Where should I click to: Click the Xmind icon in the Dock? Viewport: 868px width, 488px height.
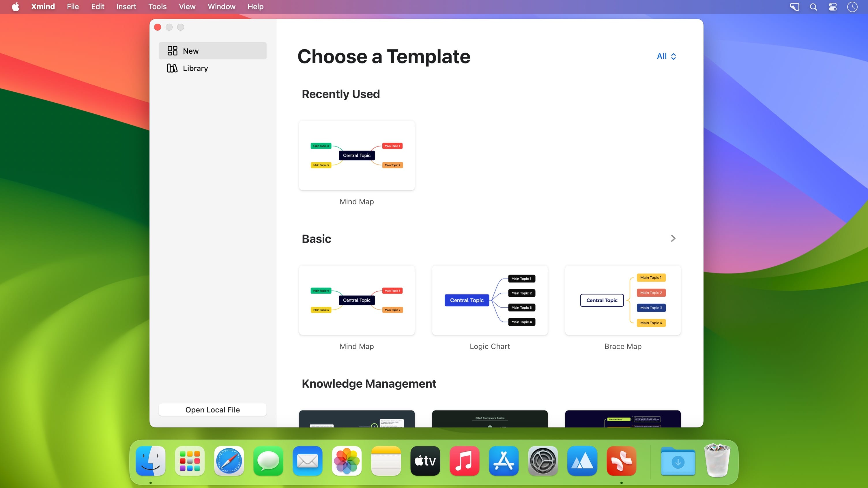[x=621, y=461]
